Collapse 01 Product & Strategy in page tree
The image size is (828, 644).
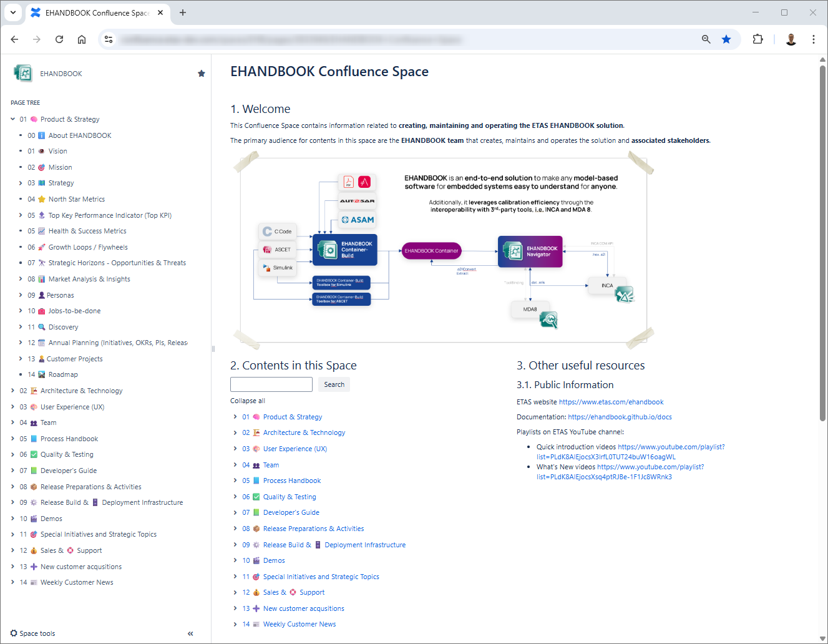12,119
